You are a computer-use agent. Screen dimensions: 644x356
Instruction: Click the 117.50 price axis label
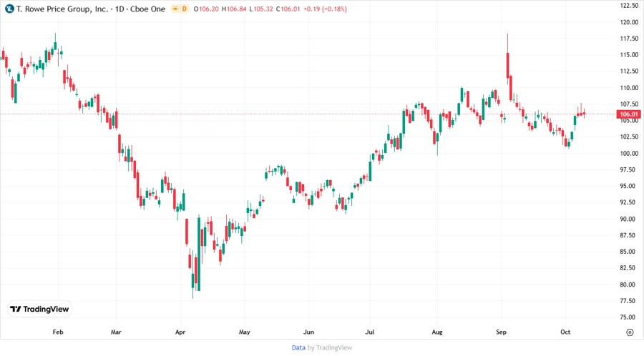tap(629, 39)
